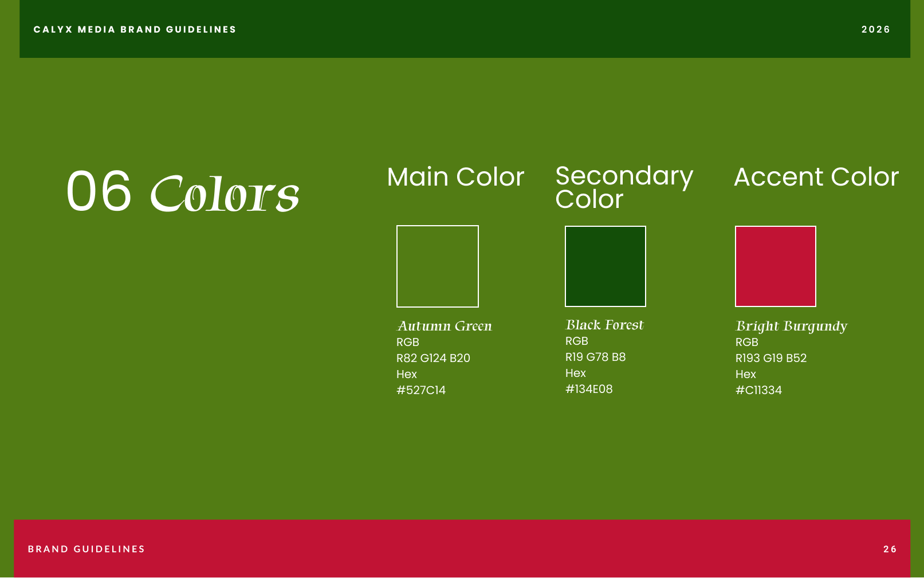Click the italic 'Colors' title word
924x578 pixels.
pos(225,194)
